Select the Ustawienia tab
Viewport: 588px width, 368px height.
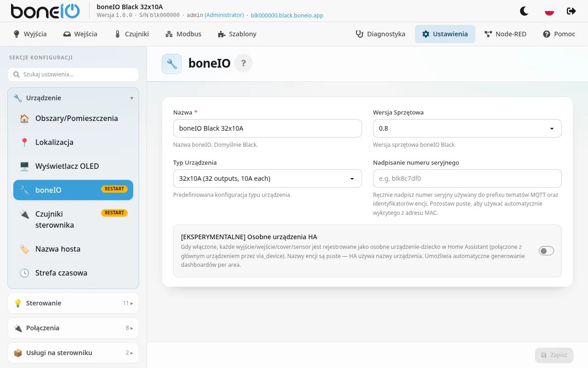[x=445, y=34]
